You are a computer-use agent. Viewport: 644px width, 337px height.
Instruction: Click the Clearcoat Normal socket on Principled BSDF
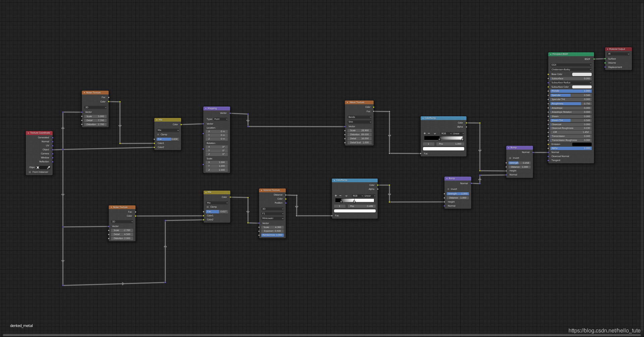click(548, 156)
